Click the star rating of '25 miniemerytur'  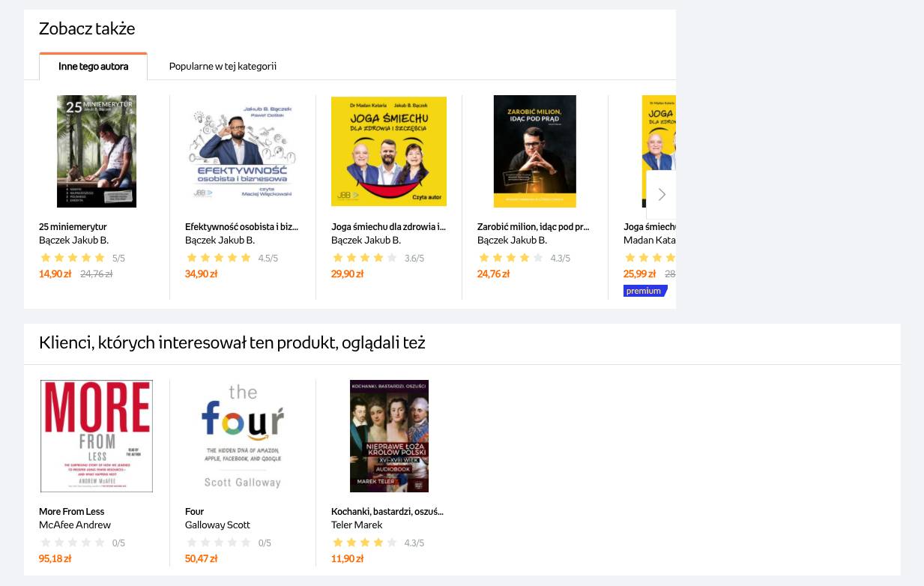click(x=73, y=258)
